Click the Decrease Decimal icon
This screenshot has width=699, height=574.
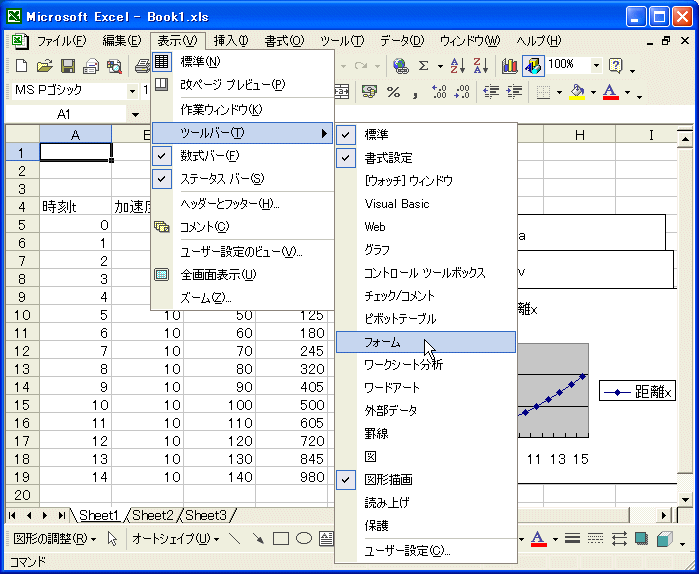click(462, 92)
